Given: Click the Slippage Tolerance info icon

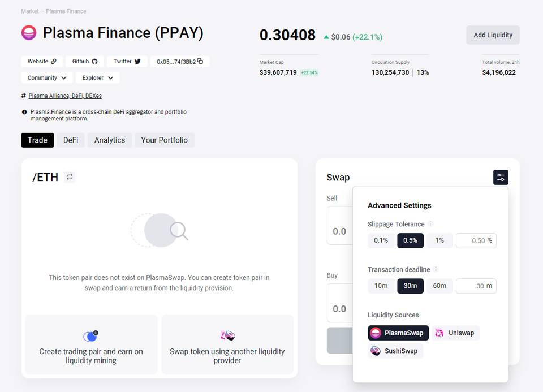Looking at the screenshot, I should tap(430, 224).
